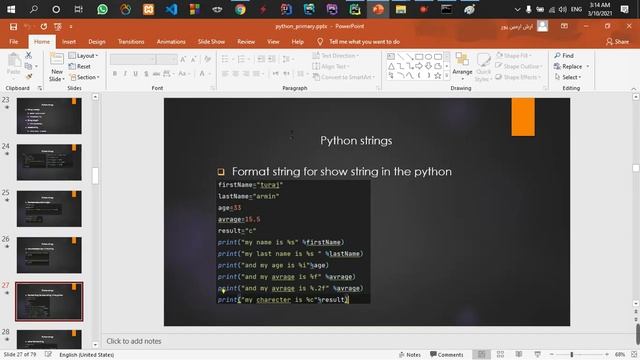Open the Slide Show tab
The height and width of the screenshot is (360, 640).
coord(211,42)
